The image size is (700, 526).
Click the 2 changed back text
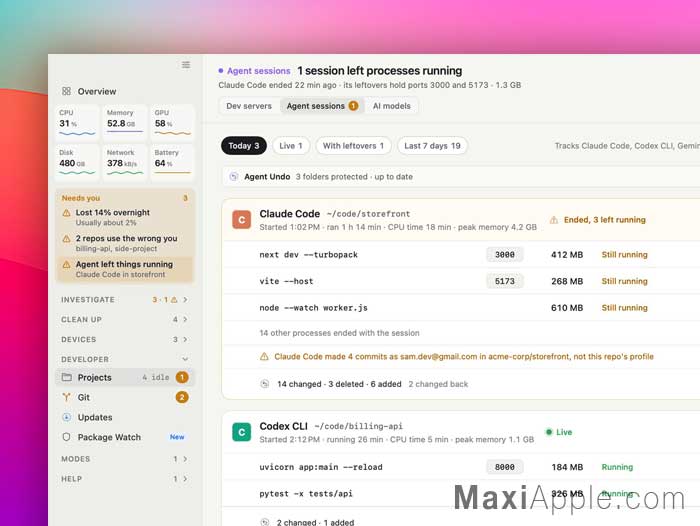(438, 384)
